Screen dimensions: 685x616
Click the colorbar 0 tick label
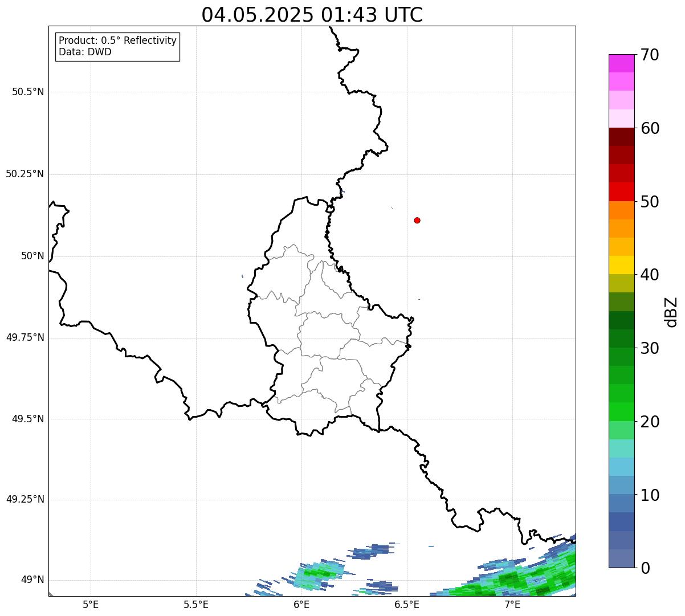pos(645,568)
